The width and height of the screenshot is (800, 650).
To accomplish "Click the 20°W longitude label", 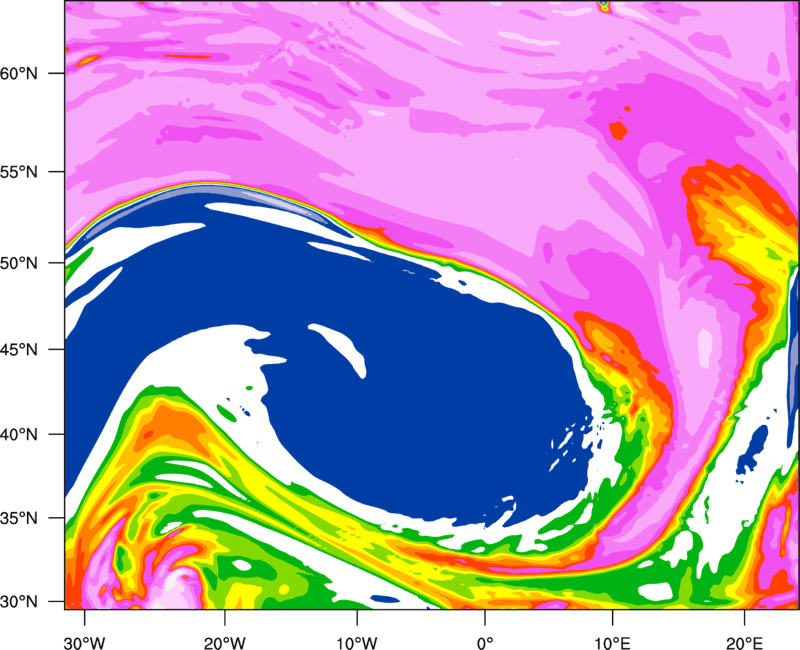I will click(x=225, y=643).
